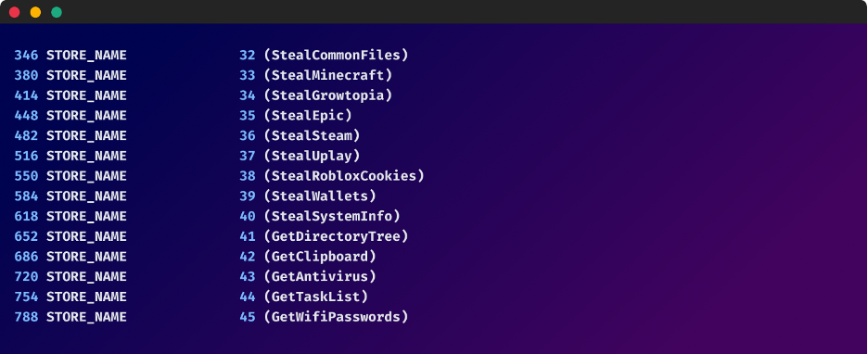868x354 pixels.
Task: Click STORE_NAME opcode beside offset 788
Action: click(x=86, y=317)
